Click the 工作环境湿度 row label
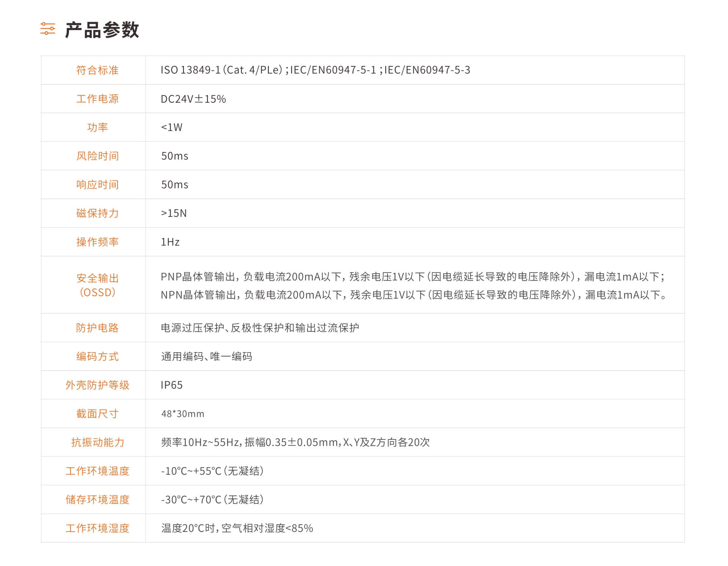Screen dimensions: 728x566 [97, 528]
